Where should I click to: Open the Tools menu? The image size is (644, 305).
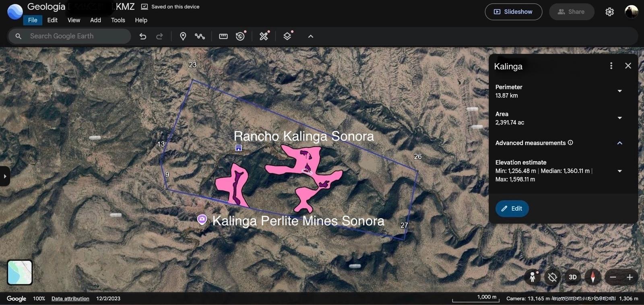pos(118,20)
